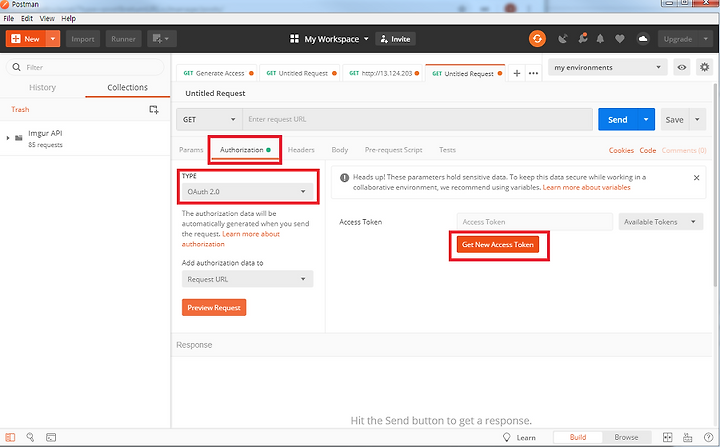Select the Params tab
This screenshot has height=447, width=720.
pos(191,150)
